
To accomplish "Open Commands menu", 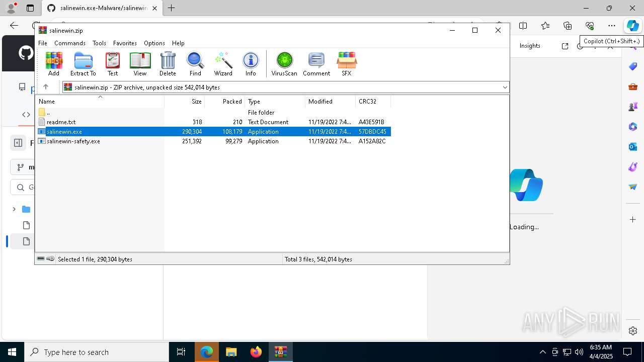I will tap(70, 43).
